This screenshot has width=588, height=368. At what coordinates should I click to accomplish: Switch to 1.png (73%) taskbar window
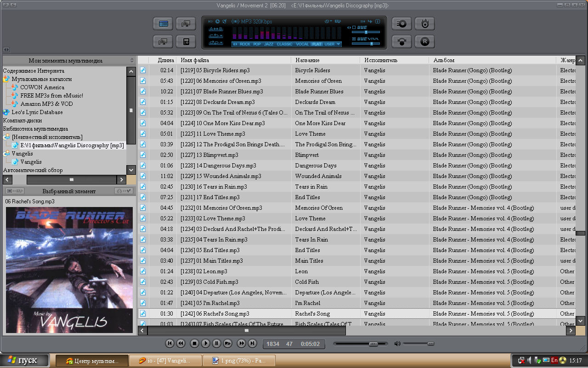(239, 361)
